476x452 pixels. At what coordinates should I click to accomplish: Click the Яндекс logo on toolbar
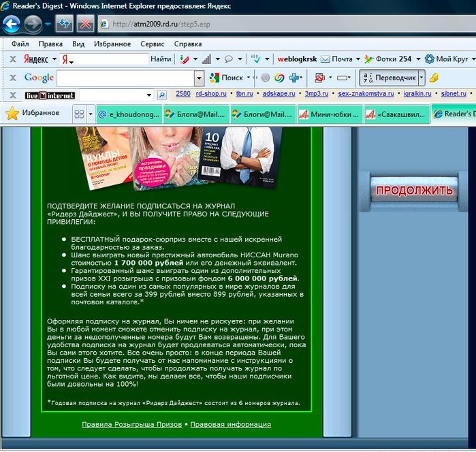(x=36, y=59)
